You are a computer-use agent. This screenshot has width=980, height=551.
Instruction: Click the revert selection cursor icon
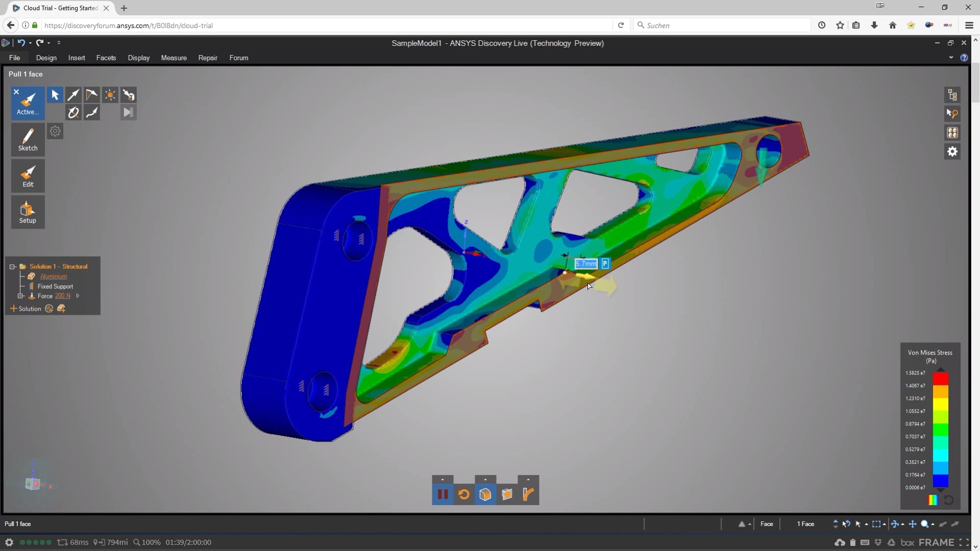(x=846, y=524)
